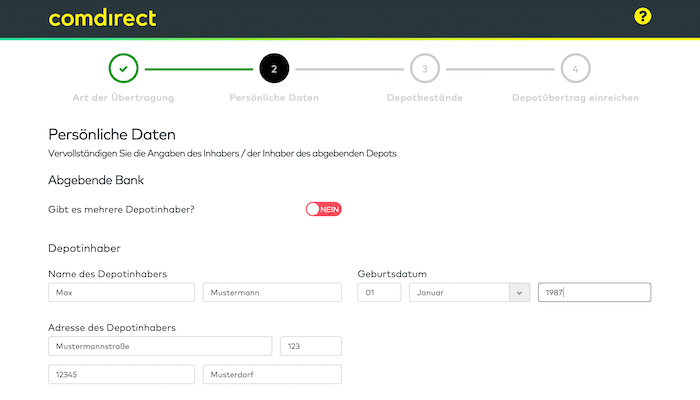700x400 pixels.
Task: Click the 'Vervollständigen Sie die Angaben' subtitle
Action: click(222, 154)
